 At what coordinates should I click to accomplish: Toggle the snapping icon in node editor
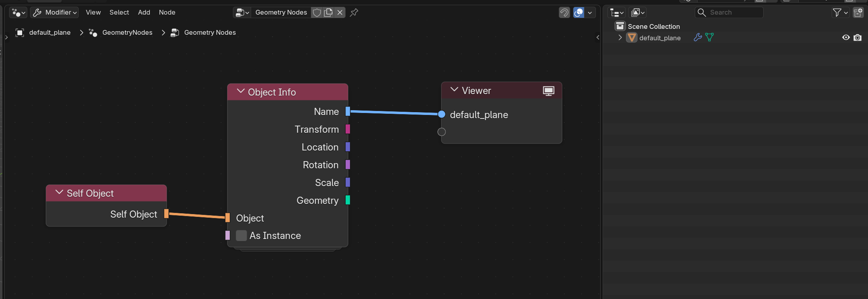point(564,13)
